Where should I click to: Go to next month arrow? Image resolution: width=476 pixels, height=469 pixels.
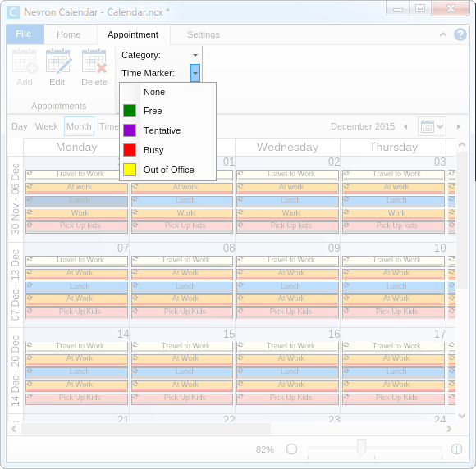coord(459,126)
